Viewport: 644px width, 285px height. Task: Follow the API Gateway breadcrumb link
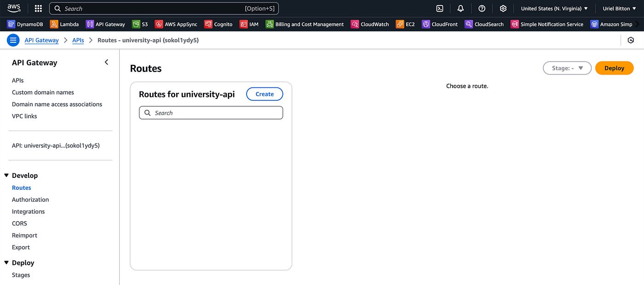click(x=42, y=40)
